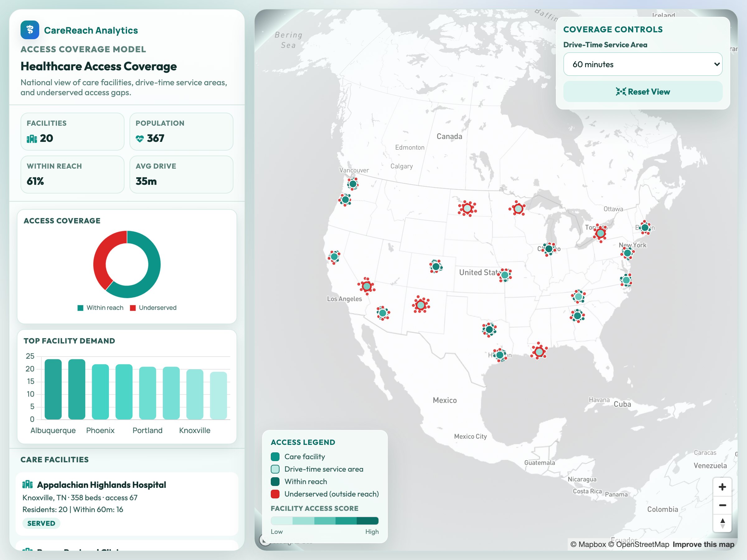This screenshot has width=747, height=560.
Task: Click the Improve this map link
Action: [703, 544]
